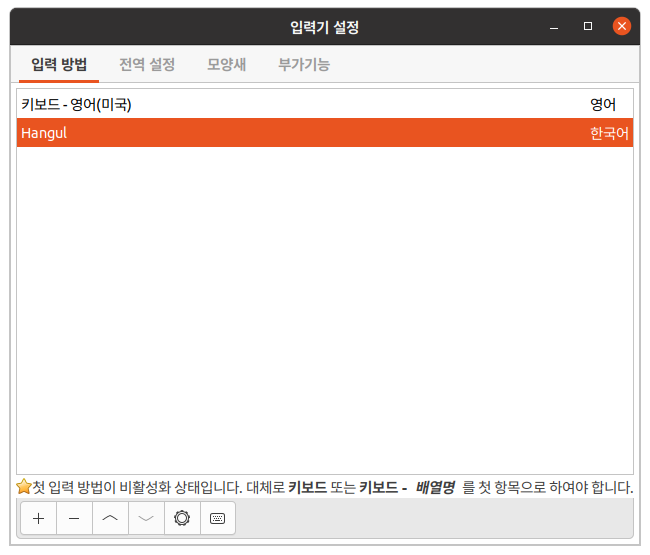Viewport: 650px width, 555px height.
Task: Move selected input method down
Action: [146, 518]
